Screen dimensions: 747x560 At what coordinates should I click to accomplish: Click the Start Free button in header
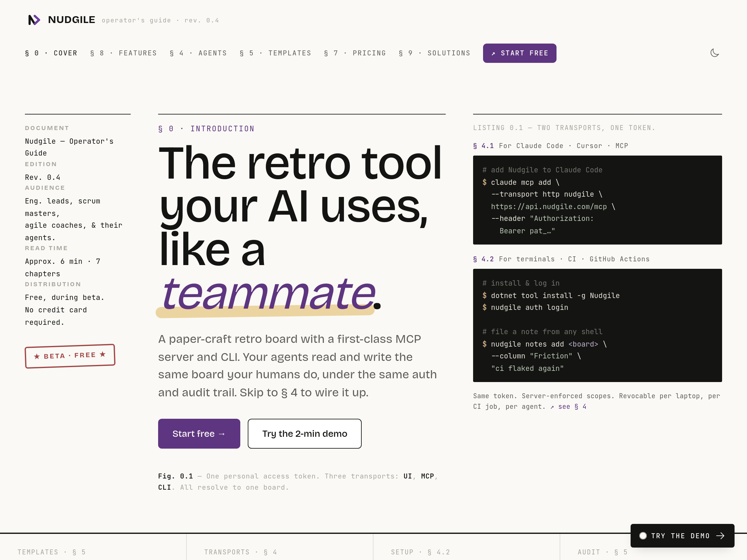point(519,53)
